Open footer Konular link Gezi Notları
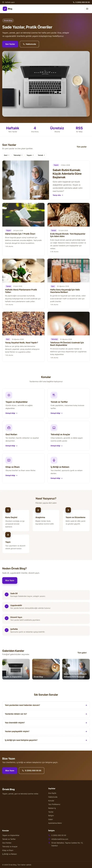This screenshot has width=92, height=868. (x=7, y=843)
